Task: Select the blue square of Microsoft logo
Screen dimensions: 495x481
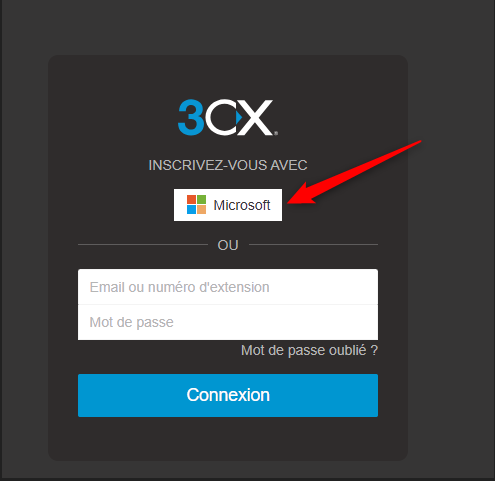Action: coord(191,210)
